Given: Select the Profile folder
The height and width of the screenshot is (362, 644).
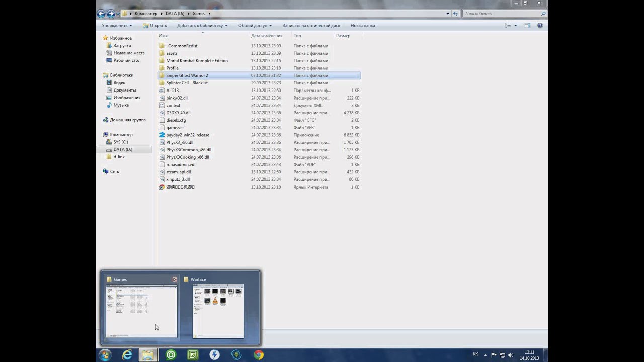Looking at the screenshot, I should (x=172, y=68).
